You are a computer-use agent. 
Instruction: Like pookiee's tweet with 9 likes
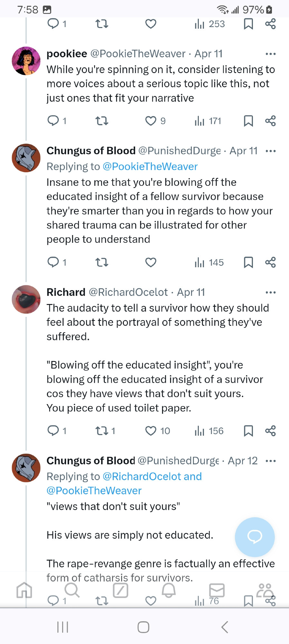point(151,121)
